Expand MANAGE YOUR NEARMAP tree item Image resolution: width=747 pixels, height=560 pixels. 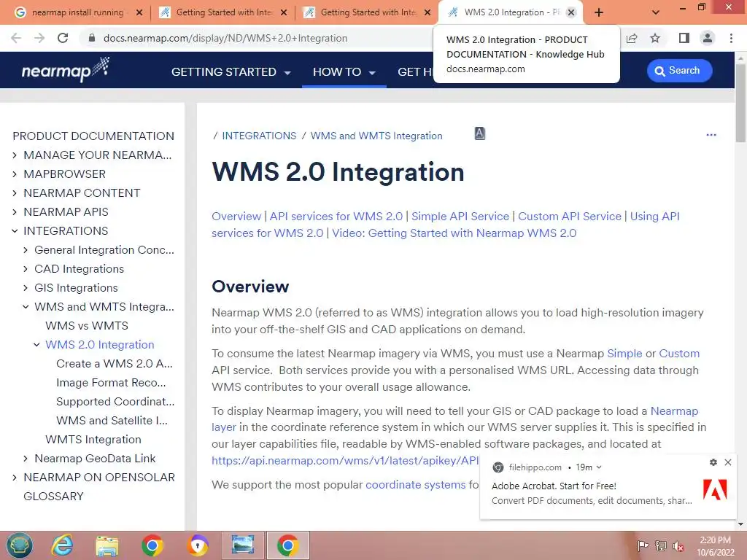tap(15, 155)
